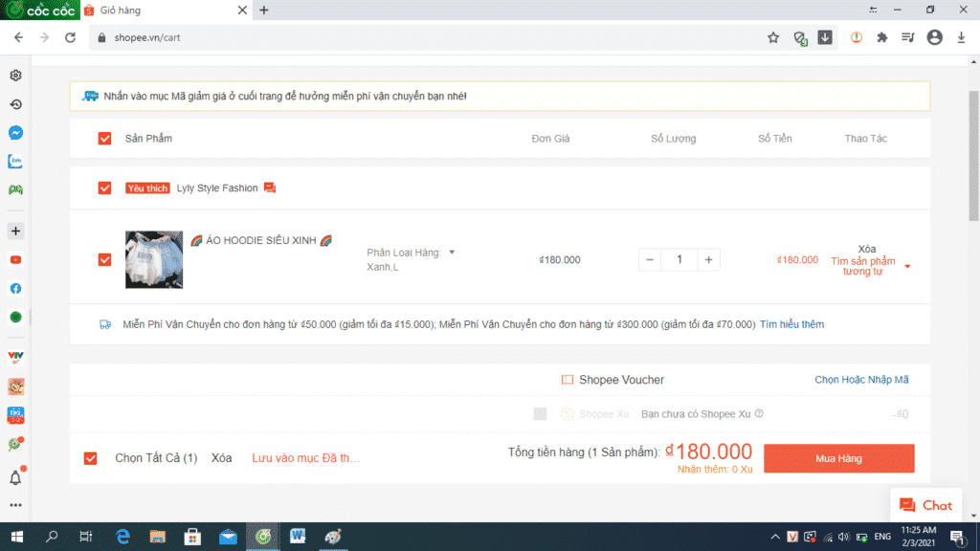Show more sidebar options
The width and height of the screenshot is (980, 551).
coord(15,505)
